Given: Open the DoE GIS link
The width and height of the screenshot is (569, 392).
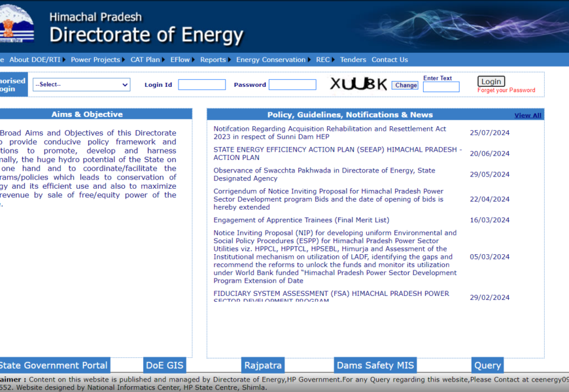Looking at the screenshot, I should 165,365.
